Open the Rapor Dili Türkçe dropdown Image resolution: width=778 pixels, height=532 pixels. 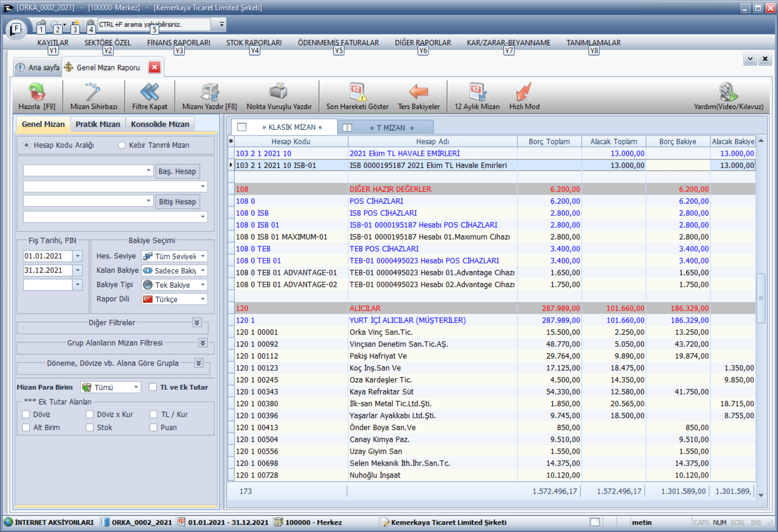203,299
